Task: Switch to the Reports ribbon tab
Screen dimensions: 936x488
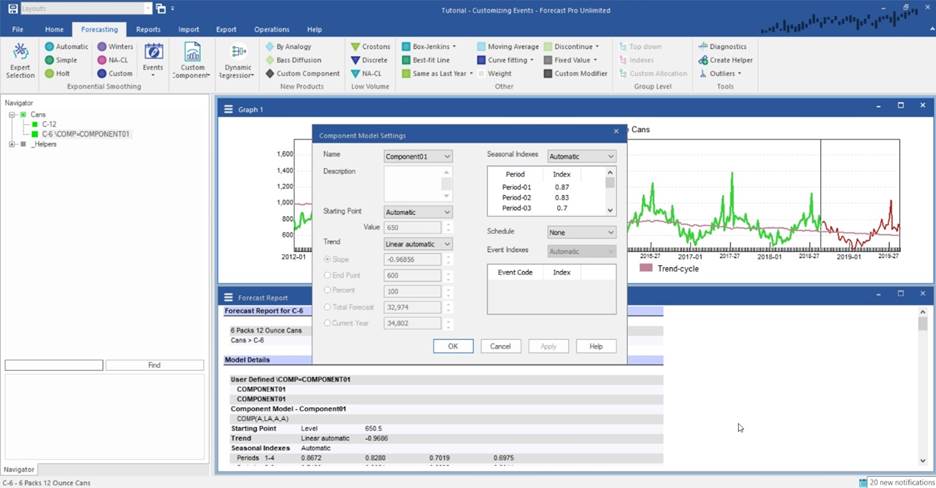Action: 148,30
